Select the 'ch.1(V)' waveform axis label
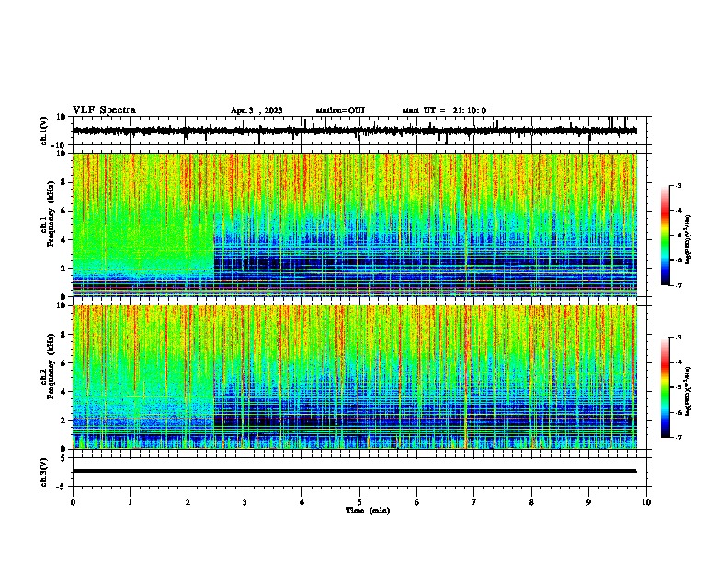Viewport: 728px width, 563px height. tap(44, 131)
